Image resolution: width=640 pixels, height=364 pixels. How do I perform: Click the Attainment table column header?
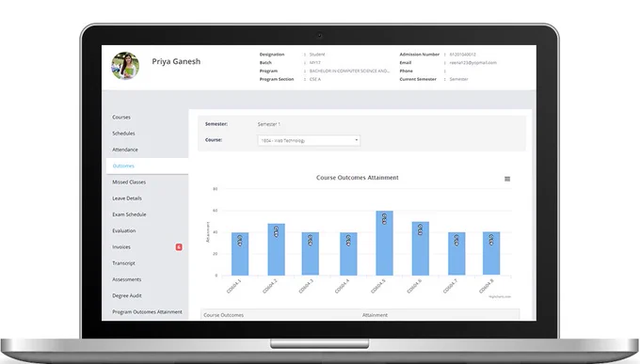[x=376, y=315]
